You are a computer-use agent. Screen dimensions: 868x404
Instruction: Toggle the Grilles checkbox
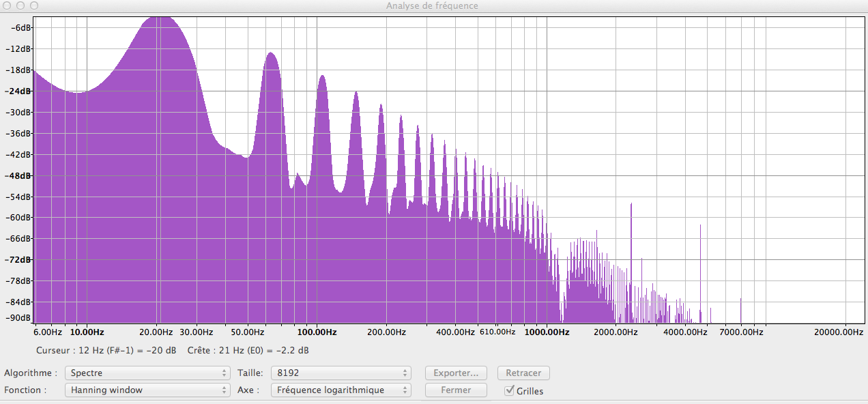[x=509, y=390]
